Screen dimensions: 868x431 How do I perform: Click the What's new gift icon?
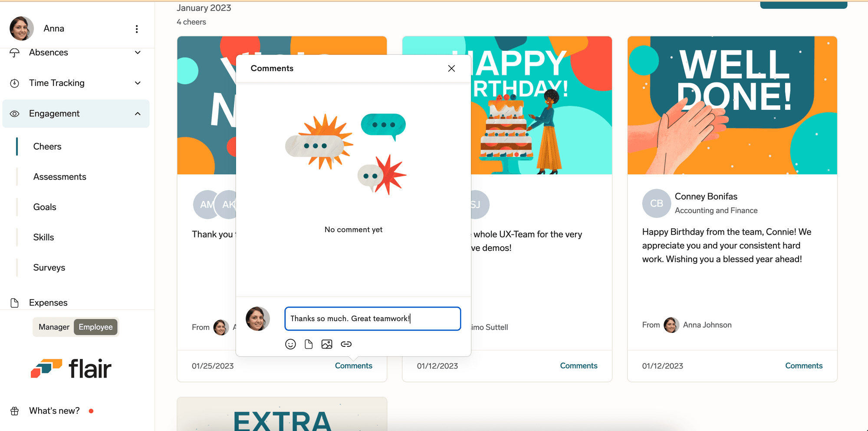click(x=15, y=411)
